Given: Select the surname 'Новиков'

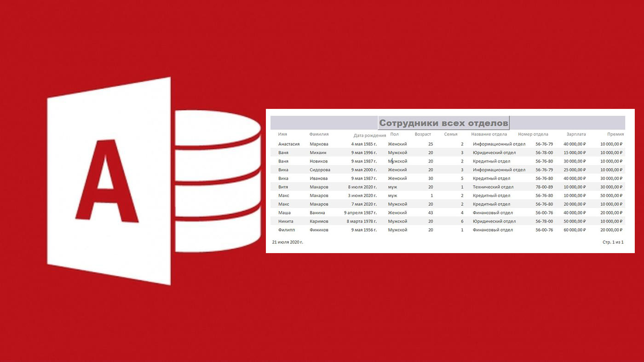Looking at the screenshot, I should point(319,161).
